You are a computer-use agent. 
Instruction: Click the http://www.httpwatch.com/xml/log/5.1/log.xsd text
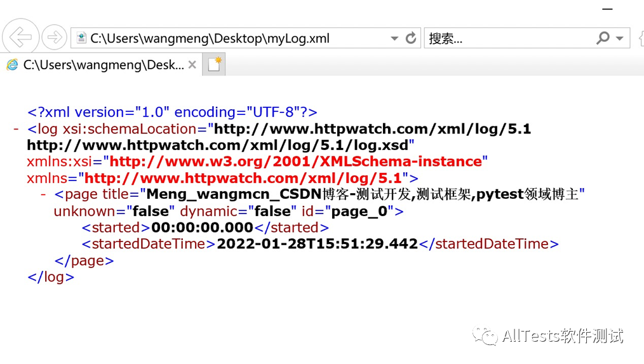(x=217, y=145)
